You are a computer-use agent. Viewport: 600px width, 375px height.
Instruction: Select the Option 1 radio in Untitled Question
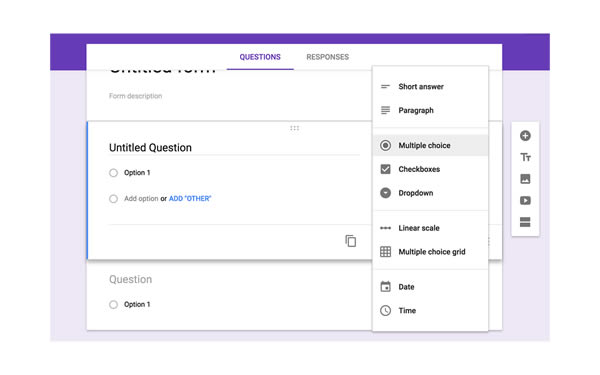(113, 173)
